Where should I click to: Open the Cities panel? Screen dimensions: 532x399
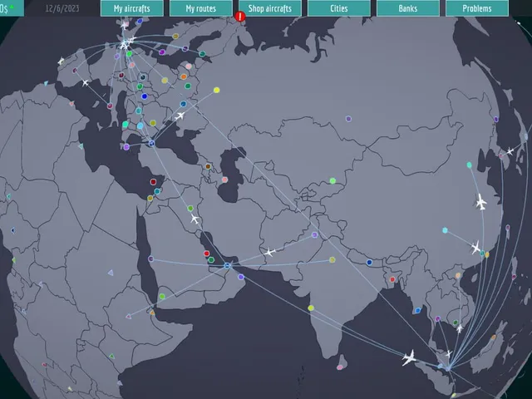coord(339,8)
